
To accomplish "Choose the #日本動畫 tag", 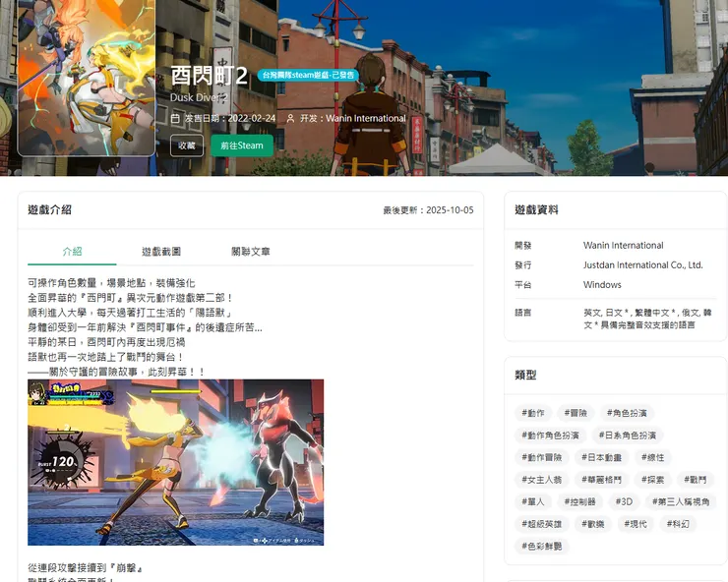I will pyautogui.click(x=602, y=457).
